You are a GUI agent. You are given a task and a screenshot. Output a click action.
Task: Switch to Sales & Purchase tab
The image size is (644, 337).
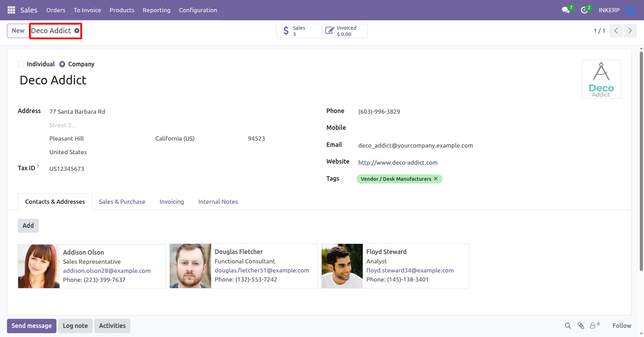[x=122, y=202]
